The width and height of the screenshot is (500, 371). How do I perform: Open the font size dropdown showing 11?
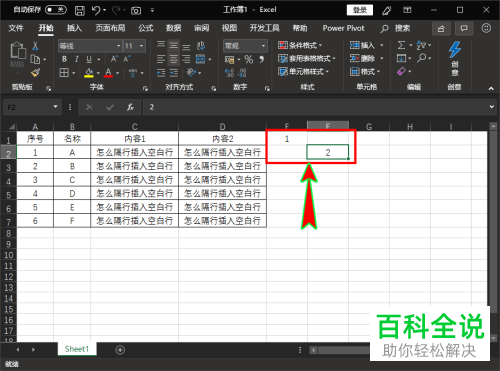click(142, 46)
